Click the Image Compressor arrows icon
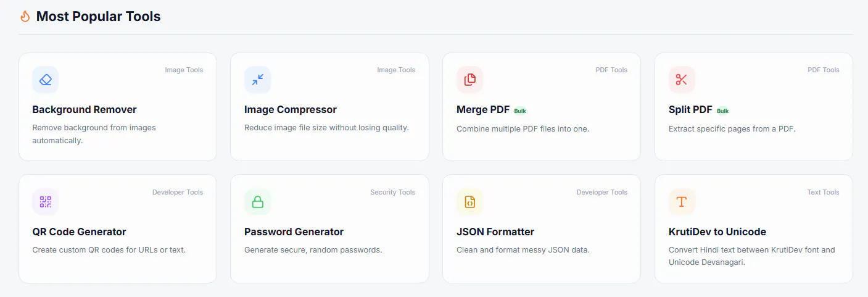This screenshot has width=868, height=297. coord(258,80)
